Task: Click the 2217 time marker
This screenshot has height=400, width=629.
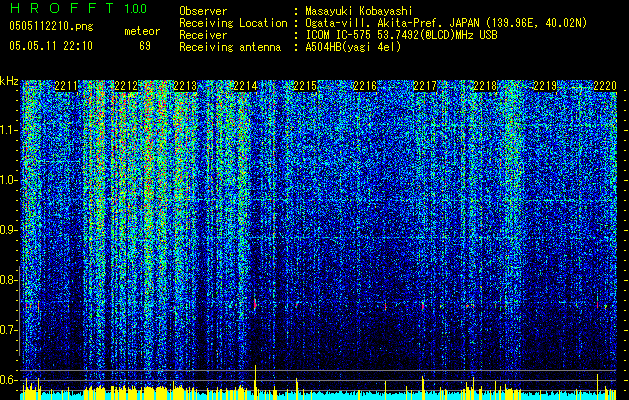Action: 425,86
